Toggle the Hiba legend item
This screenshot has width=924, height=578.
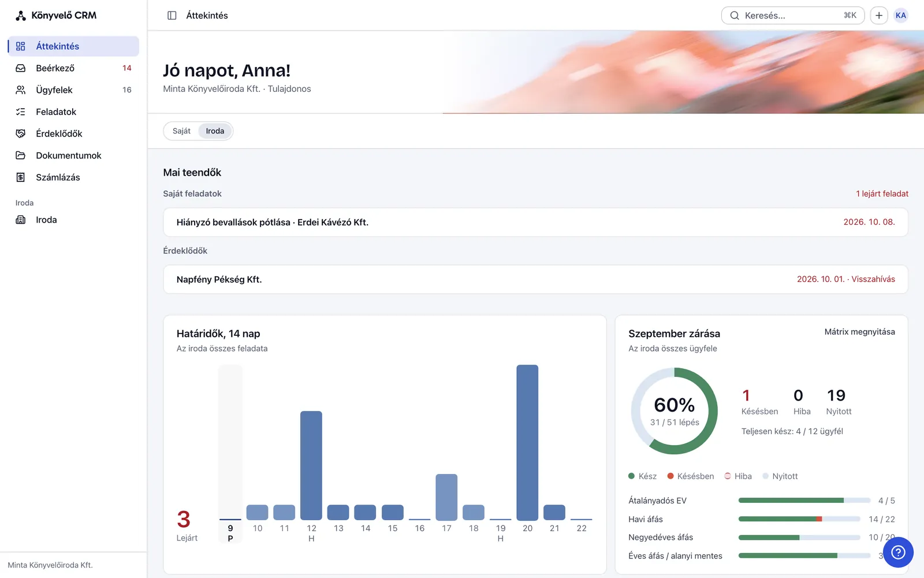[738, 476]
